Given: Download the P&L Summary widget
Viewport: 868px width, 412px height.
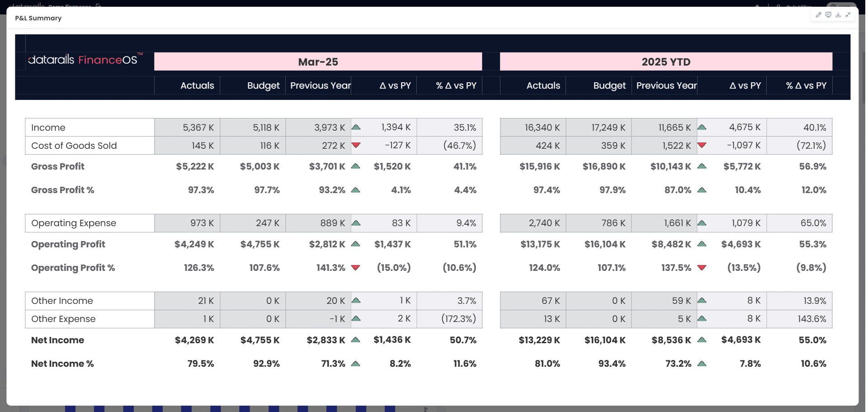Looking at the screenshot, I should [838, 15].
